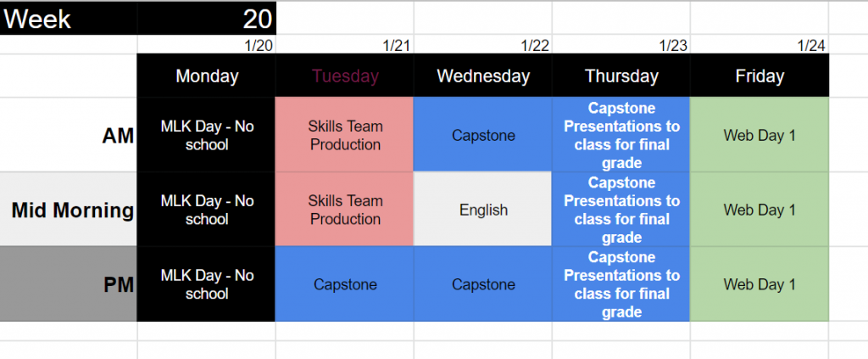Click the Friday header cell

[x=759, y=76]
